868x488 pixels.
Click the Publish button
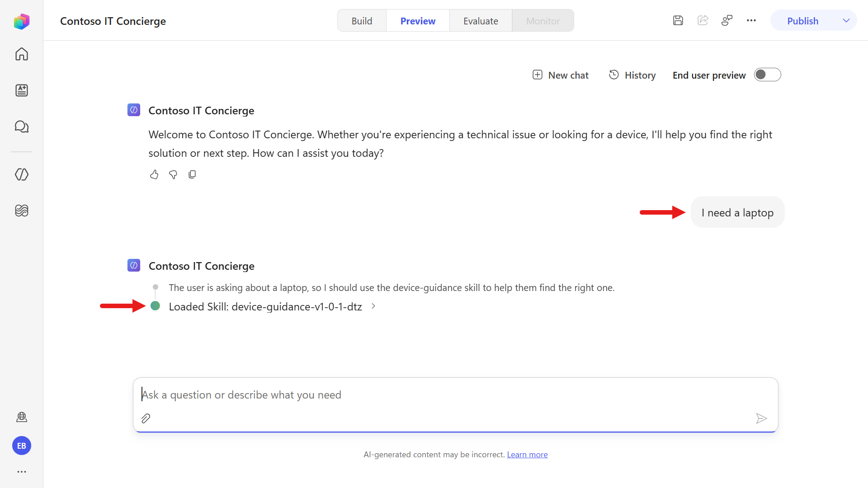point(803,21)
